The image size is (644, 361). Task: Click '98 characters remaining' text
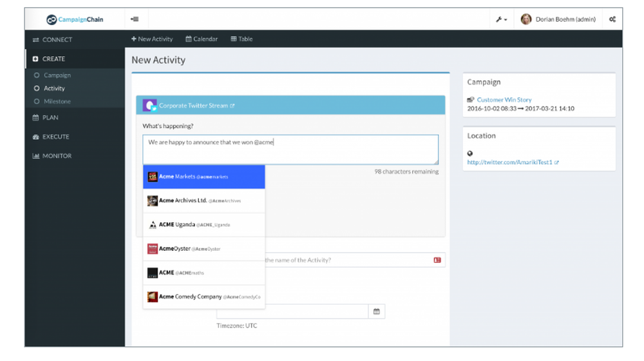[406, 171]
